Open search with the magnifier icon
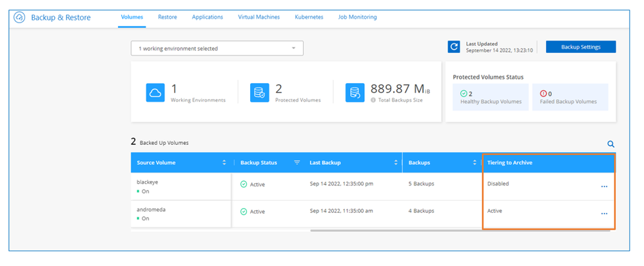This screenshot has width=644, height=266. point(610,145)
